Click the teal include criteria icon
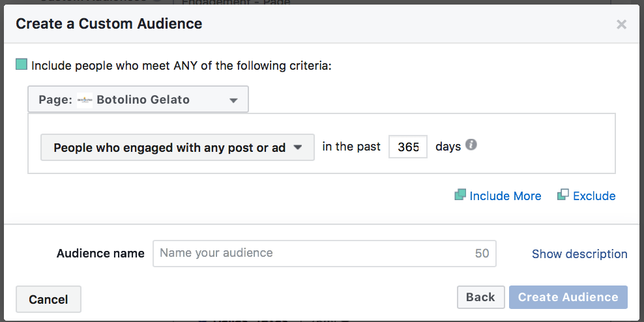This screenshot has height=322, width=644. pyautogui.click(x=22, y=65)
